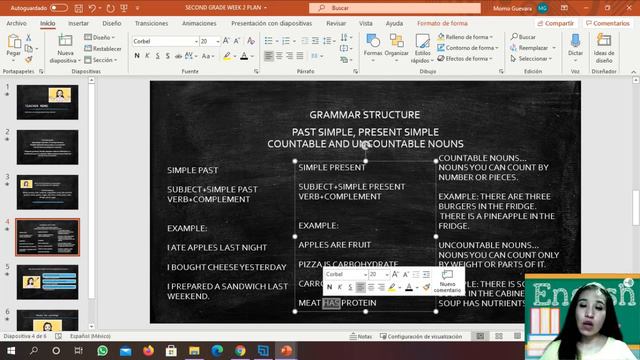Viewport: 640px width, 360px height.
Task: Start slideshow from beginning via quick access icon
Action: coord(124,8)
